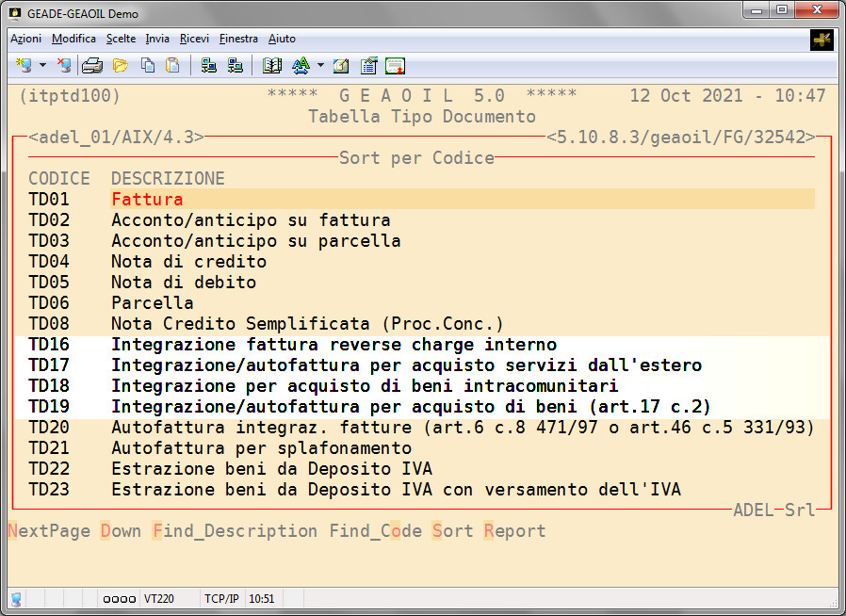This screenshot has height=616, width=846.
Task: Expand the font size dropdown arrow
Action: (x=320, y=66)
